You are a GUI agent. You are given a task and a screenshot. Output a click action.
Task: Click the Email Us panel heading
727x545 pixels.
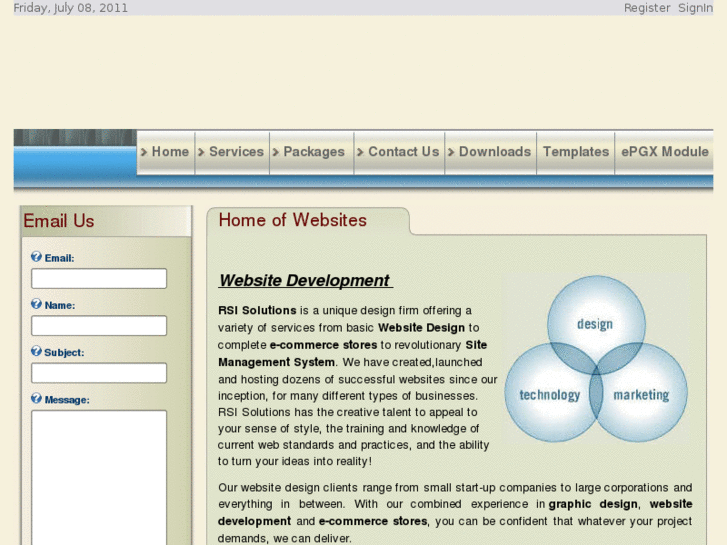point(59,221)
